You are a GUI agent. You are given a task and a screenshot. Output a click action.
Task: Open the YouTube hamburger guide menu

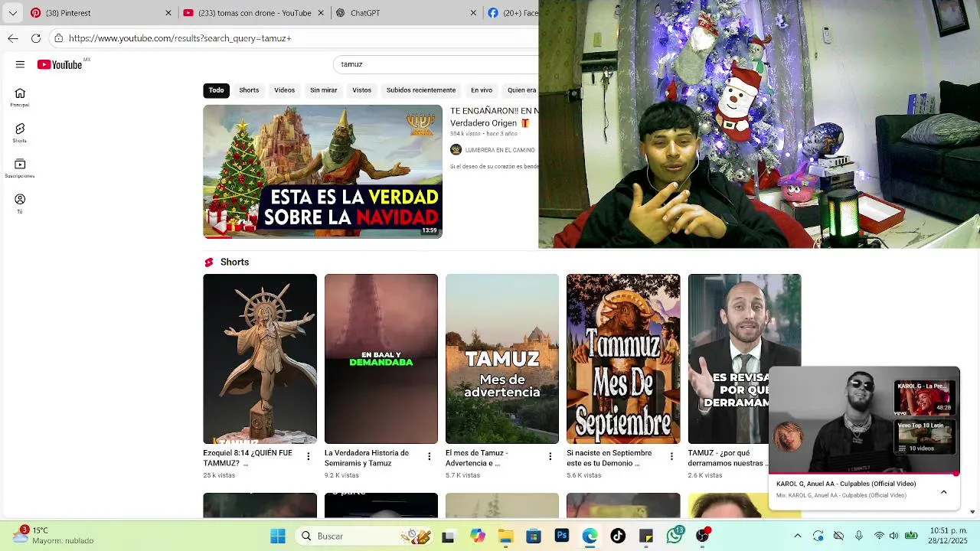coord(20,64)
